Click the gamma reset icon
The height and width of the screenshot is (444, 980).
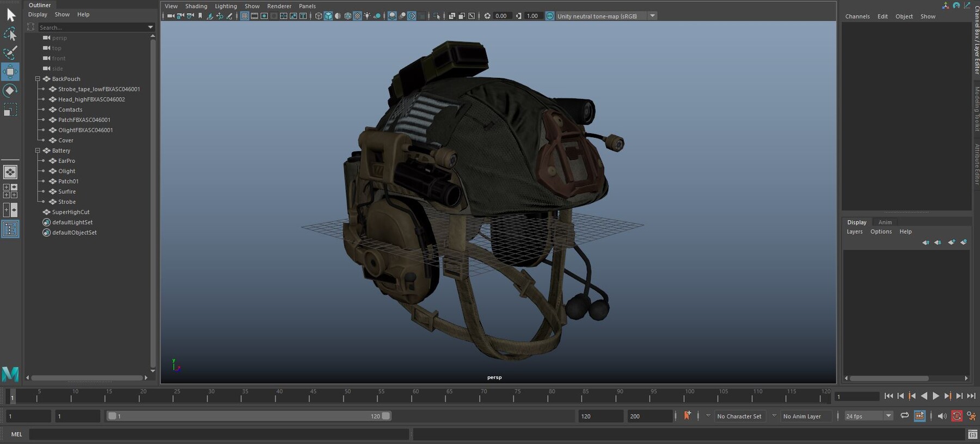click(518, 16)
